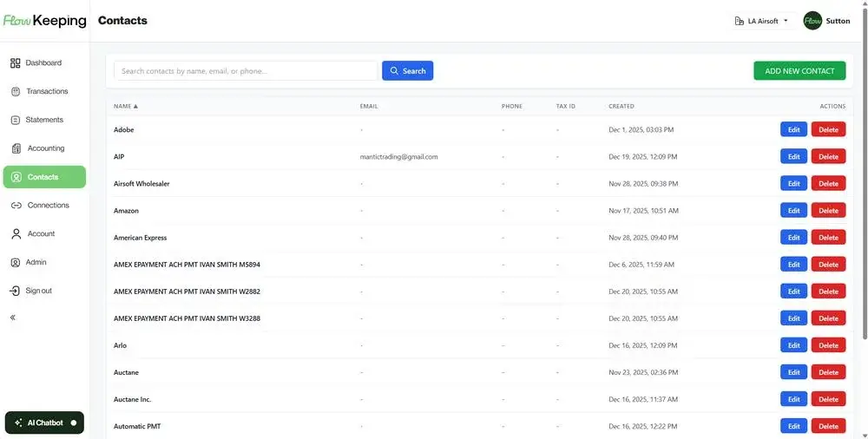Click the date Nov 17, 2025, 10:51 AM
868x439 pixels.
click(643, 210)
